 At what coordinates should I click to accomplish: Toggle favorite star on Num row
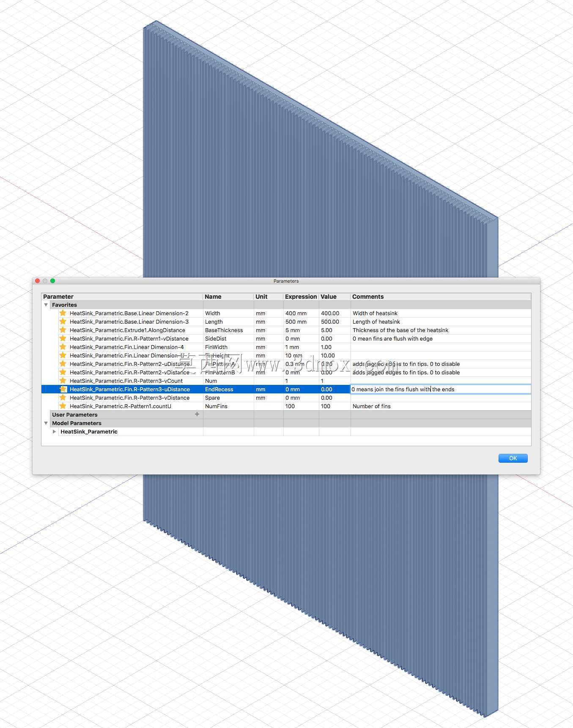point(63,381)
